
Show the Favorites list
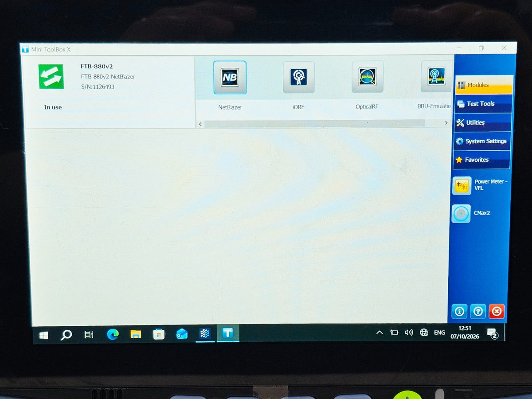pyautogui.click(x=481, y=160)
